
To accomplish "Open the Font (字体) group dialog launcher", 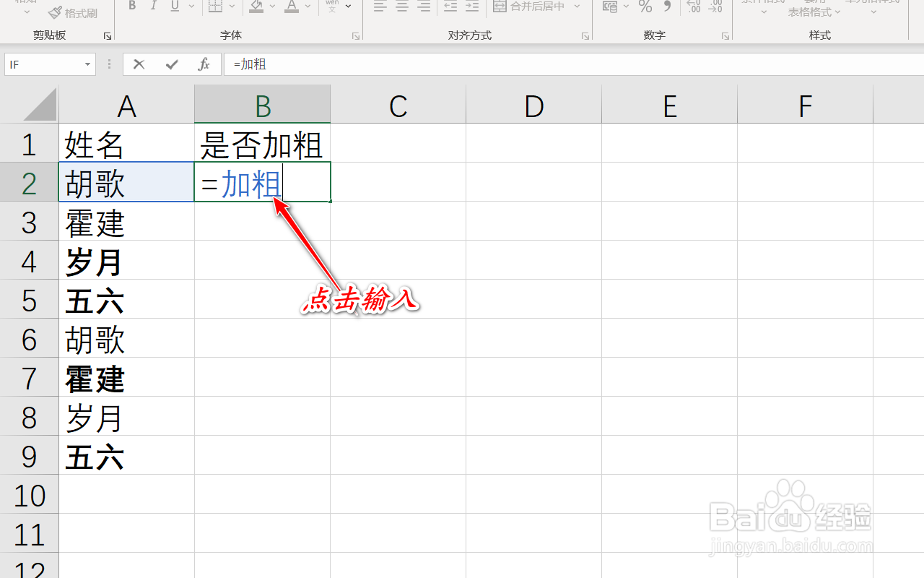I will click(355, 35).
